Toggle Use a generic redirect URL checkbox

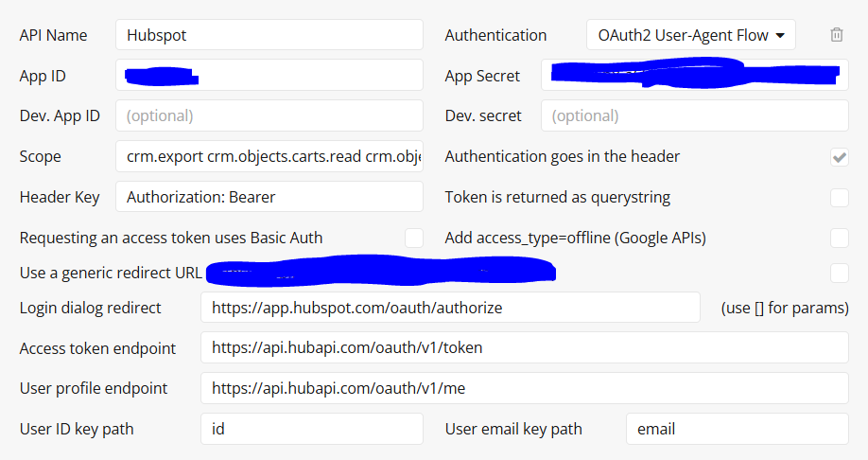click(840, 273)
